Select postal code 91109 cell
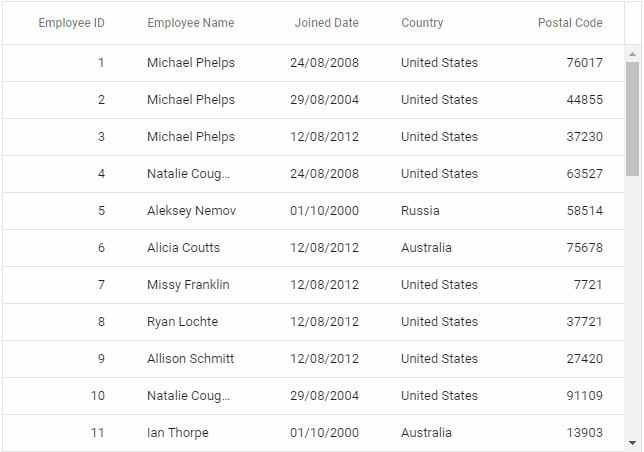The image size is (644, 452). pos(584,396)
